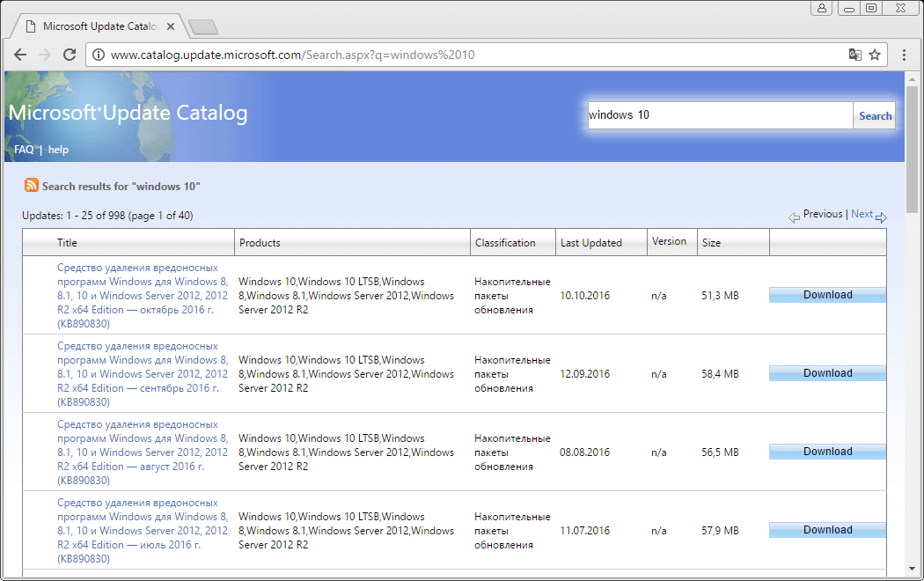This screenshot has height=581, width=924.
Task: Click the translate page icon in address bar
Action: (854, 54)
